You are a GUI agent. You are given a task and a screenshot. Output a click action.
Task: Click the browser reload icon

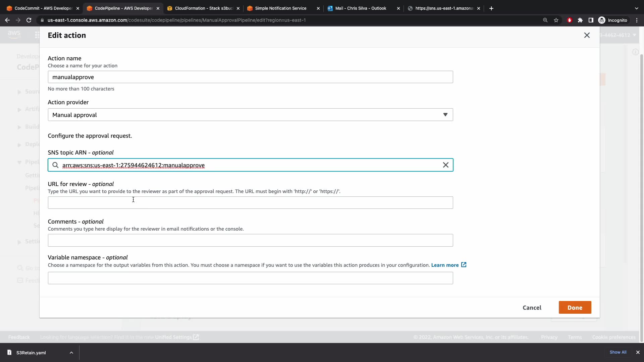point(29,20)
